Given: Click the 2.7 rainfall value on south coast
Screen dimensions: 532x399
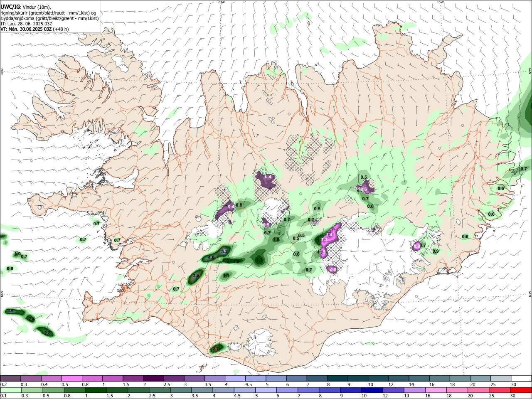Looking at the screenshot, I should pyautogui.click(x=216, y=349).
